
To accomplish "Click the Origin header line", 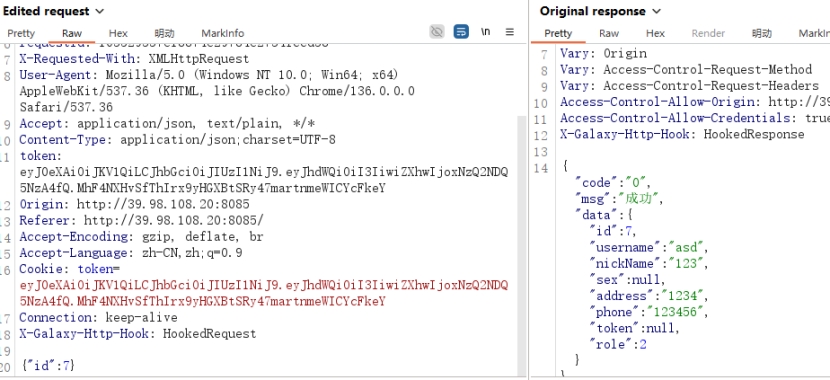I will pos(134,204).
